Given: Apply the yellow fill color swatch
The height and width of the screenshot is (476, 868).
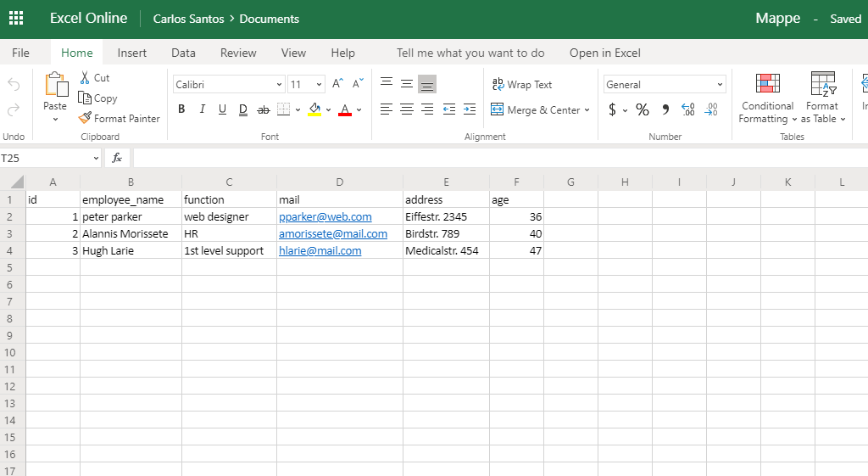Looking at the screenshot, I should pos(314,109).
